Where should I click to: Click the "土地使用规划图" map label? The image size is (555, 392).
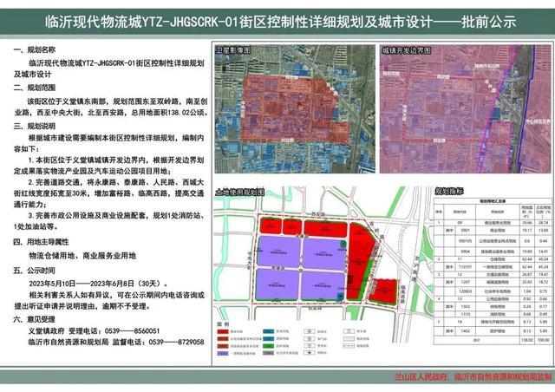tap(240, 193)
